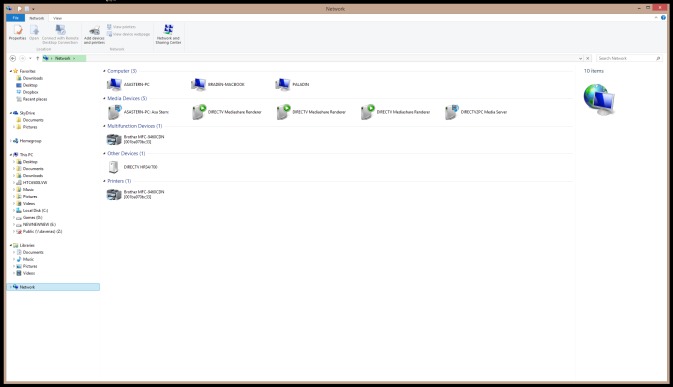Select DIRECTV2PC Media Server device
The width and height of the screenshot is (673, 387).
476,112
